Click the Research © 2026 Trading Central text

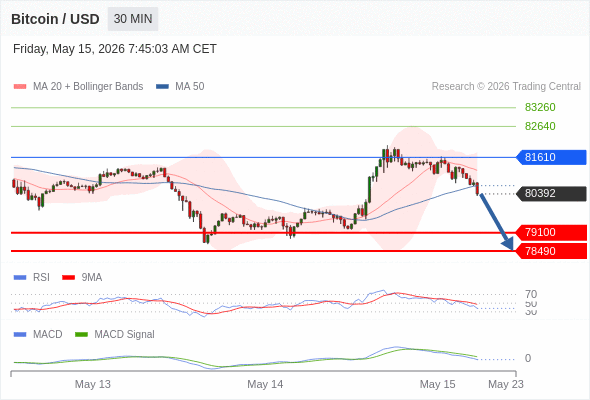tap(506, 87)
